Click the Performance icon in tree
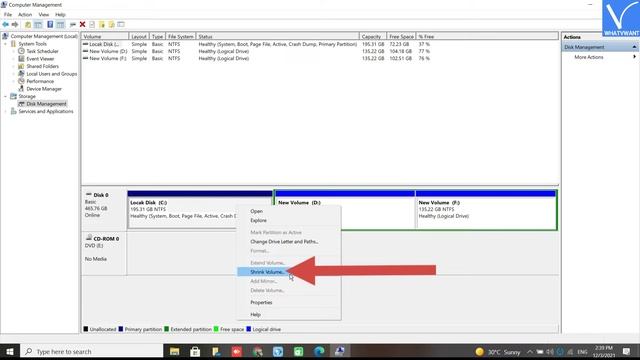The width and height of the screenshot is (640, 360). point(21,81)
